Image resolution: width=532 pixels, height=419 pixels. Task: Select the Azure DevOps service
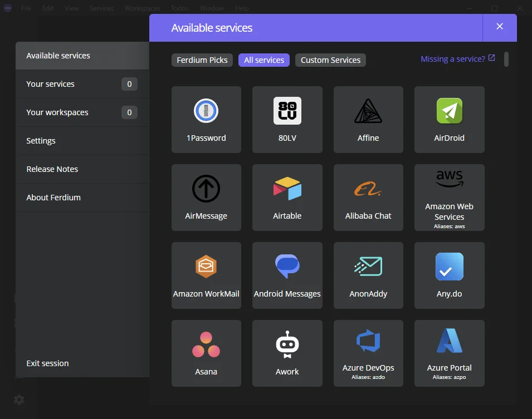(x=368, y=353)
